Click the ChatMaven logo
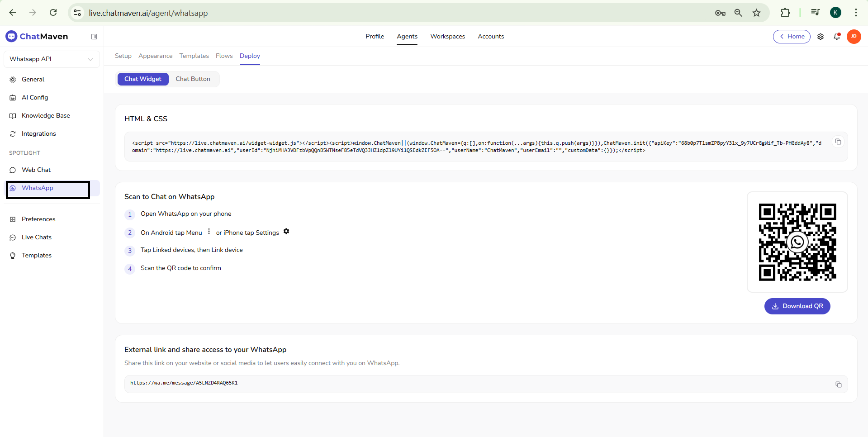 pyautogui.click(x=37, y=37)
